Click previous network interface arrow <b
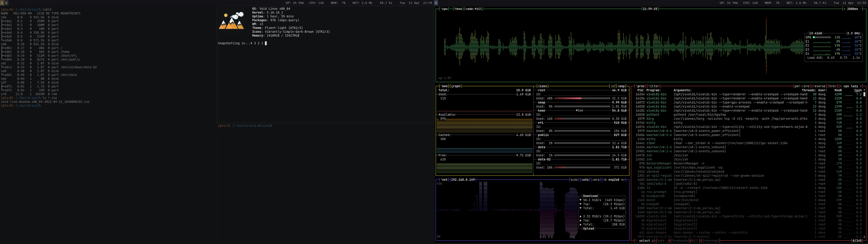The image size is (868, 244). coord(605,180)
